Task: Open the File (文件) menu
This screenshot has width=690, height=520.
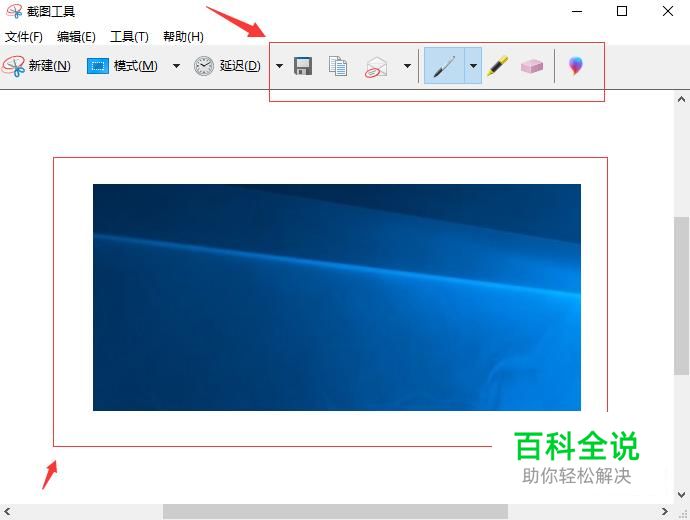Action: pyautogui.click(x=24, y=37)
